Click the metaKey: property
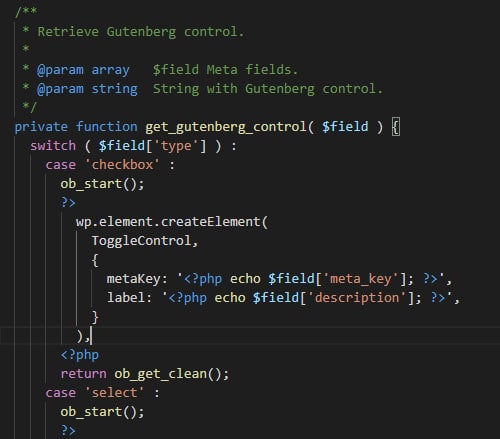This screenshot has height=439, width=500. (137, 279)
